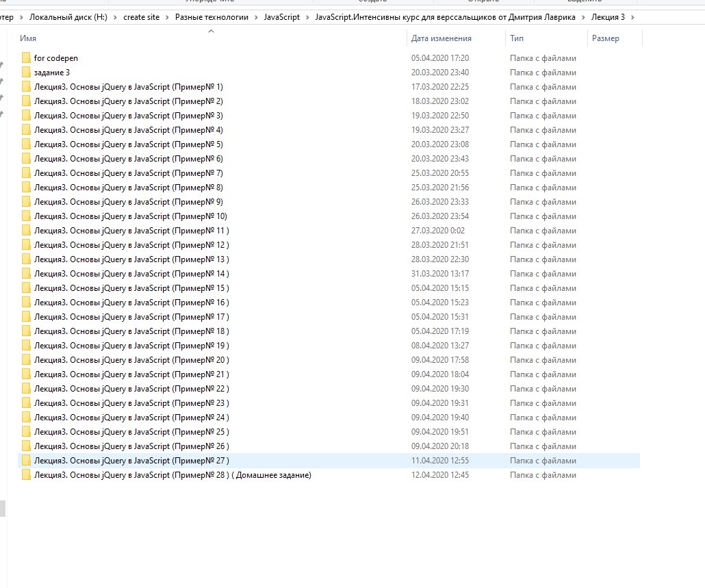Highlight the folder icon for Пример№ 12

(26, 245)
